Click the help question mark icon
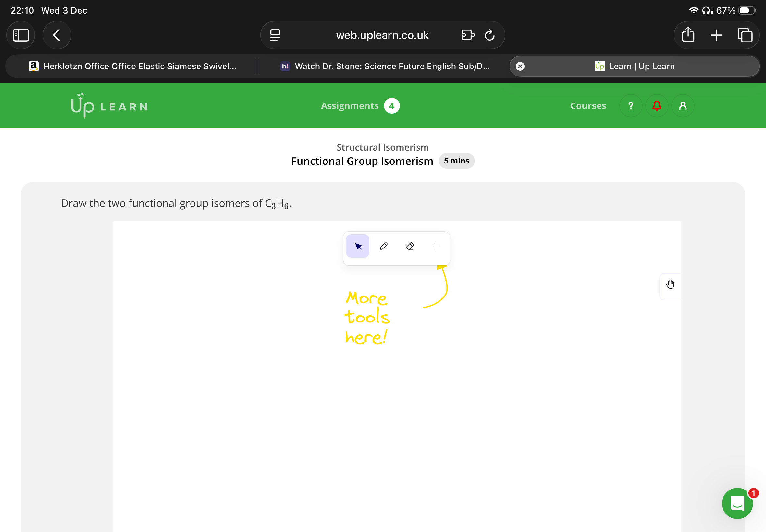 pos(630,106)
